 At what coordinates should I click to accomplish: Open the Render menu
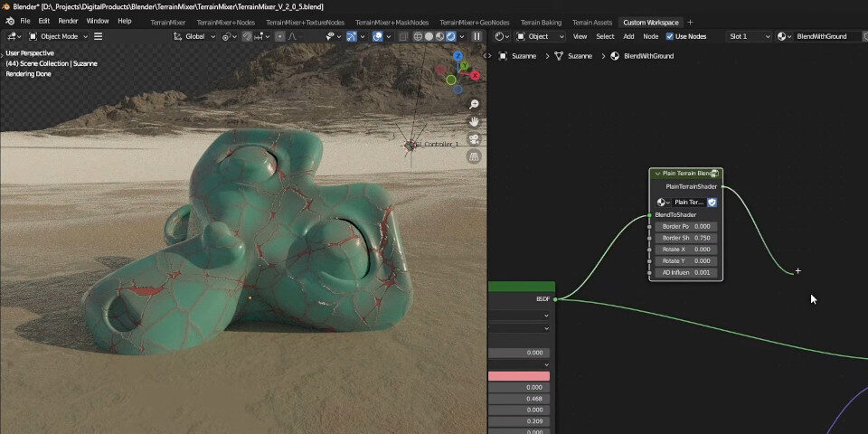point(68,21)
